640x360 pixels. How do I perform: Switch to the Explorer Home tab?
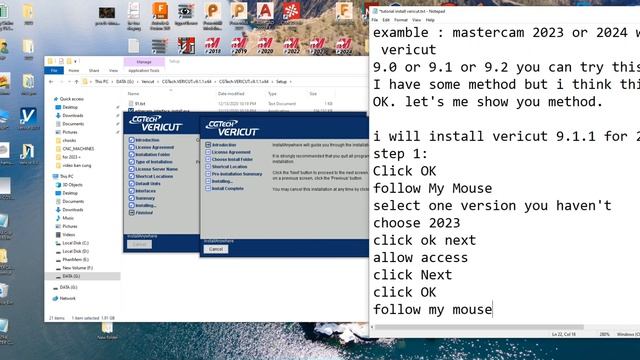(74, 71)
